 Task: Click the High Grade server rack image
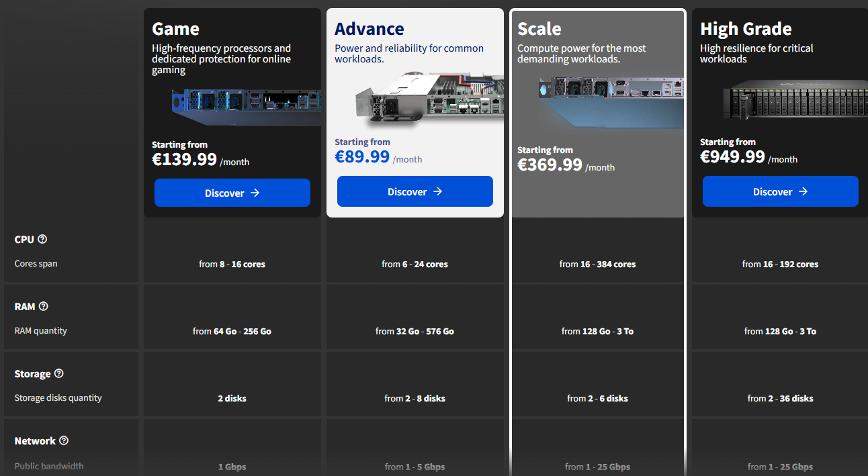(793, 100)
